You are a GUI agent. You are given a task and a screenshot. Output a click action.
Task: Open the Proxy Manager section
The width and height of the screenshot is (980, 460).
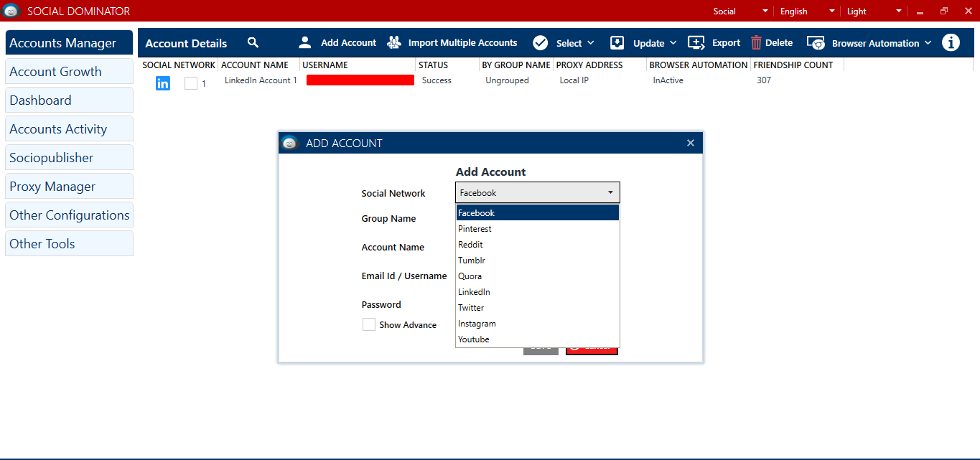69,186
